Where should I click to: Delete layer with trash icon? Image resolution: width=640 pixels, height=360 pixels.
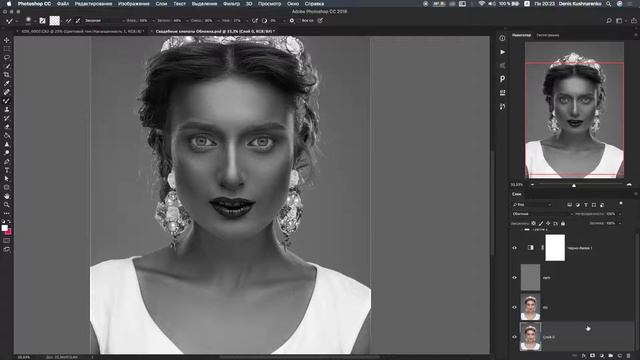(629, 356)
